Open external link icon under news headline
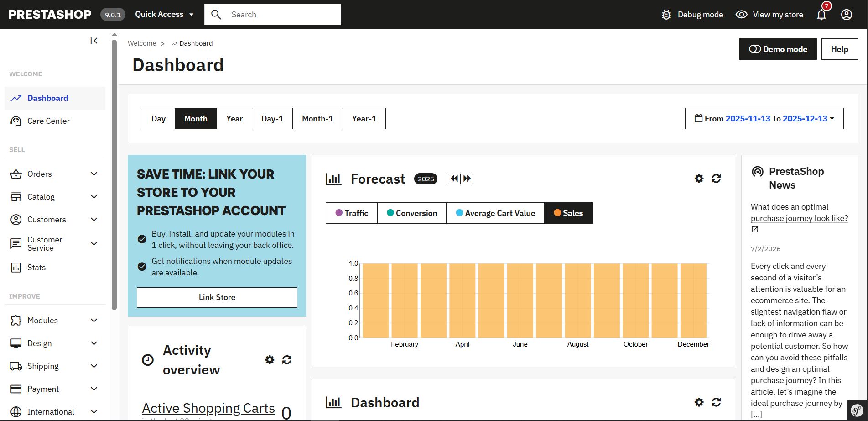Image resolution: width=868 pixels, height=421 pixels. pyautogui.click(x=755, y=230)
